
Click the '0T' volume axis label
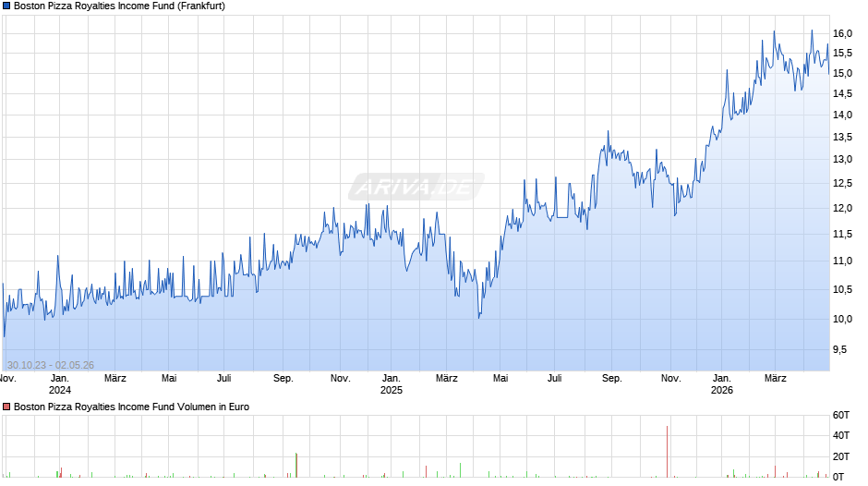(x=838, y=477)
